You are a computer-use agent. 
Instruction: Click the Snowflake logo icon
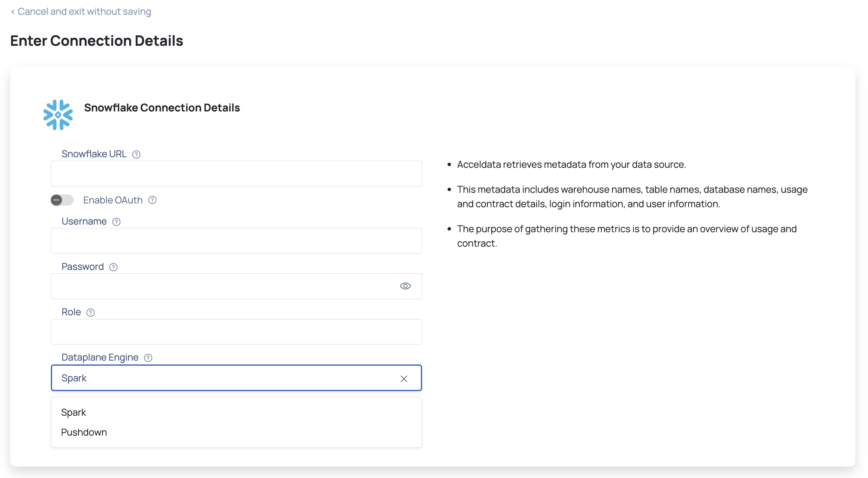pyautogui.click(x=58, y=115)
